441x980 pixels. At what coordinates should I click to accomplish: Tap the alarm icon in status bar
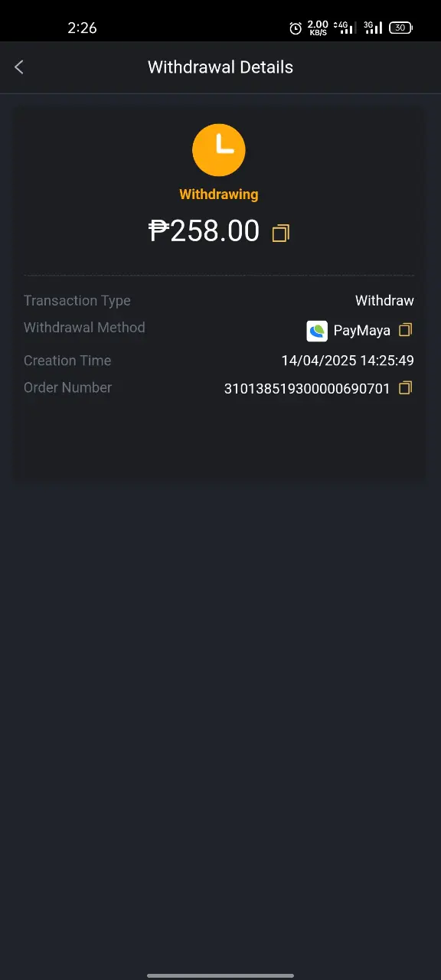coord(296,28)
